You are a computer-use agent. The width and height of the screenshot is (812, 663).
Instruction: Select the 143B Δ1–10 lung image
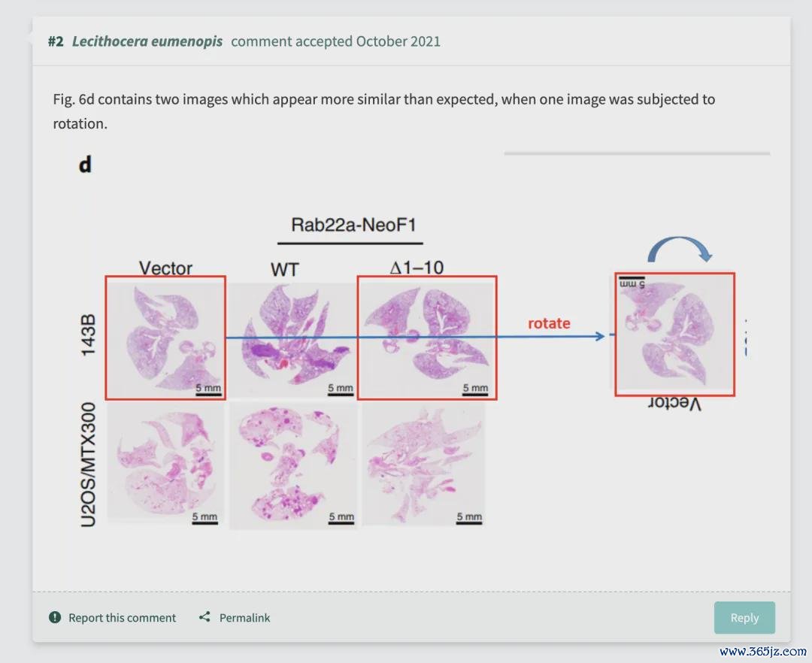[427, 338]
